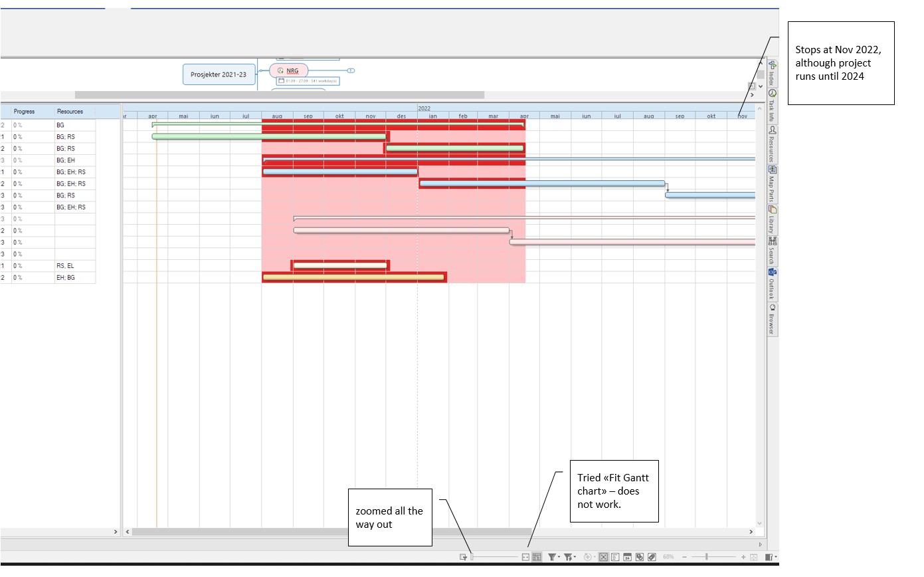
Task: Click the zoom in plus button
Action: coord(743,557)
